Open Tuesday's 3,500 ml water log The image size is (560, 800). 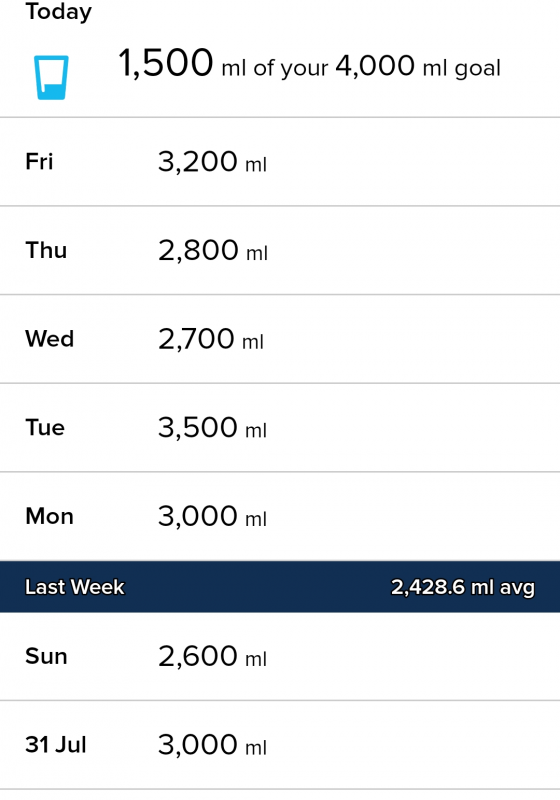(x=280, y=428)
